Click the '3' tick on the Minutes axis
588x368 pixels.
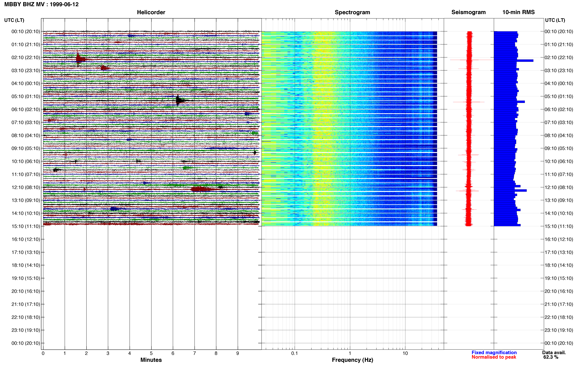pos(108,353)
